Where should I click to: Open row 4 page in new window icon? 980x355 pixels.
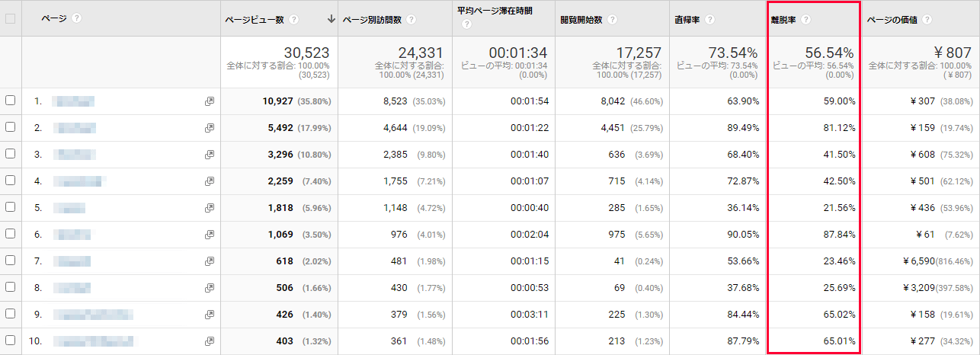coord(210,181)
